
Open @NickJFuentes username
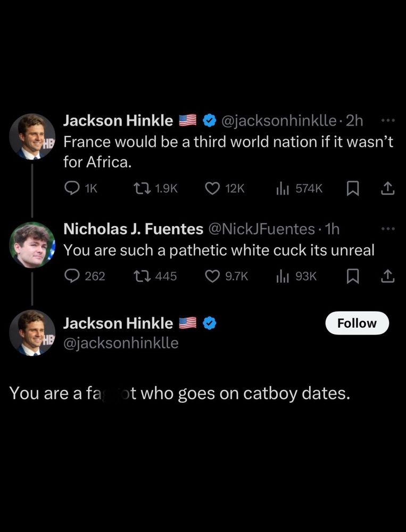tap(262, 229)
